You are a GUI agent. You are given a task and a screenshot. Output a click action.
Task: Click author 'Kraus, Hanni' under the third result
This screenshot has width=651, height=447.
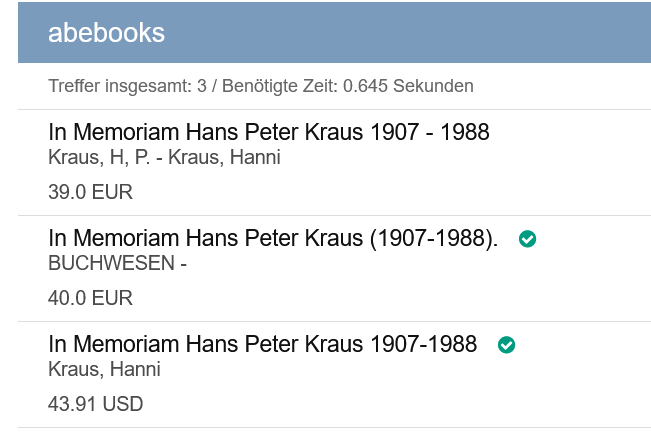(104, 370)
